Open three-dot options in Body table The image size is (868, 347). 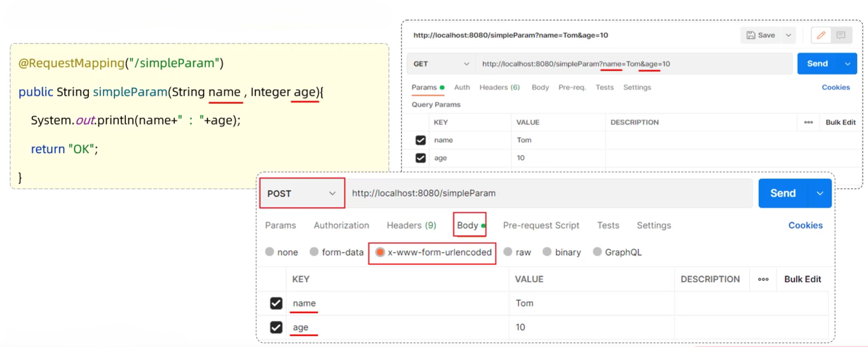pos(763,279)
